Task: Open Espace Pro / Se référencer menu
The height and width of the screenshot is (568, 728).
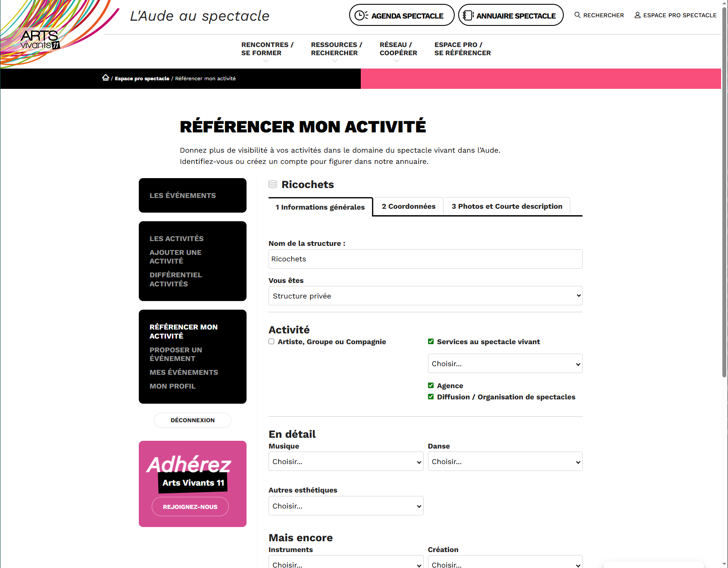Action: (462, 49)
